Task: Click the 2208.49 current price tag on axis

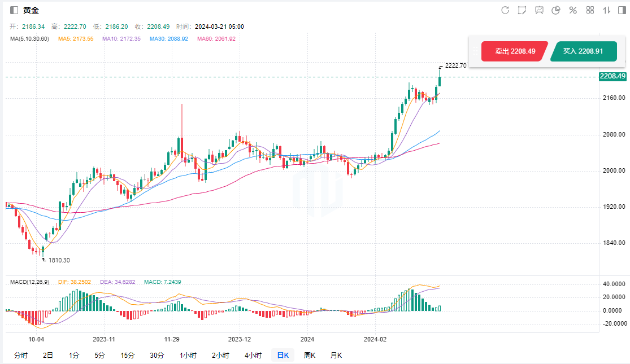Action: pos(612,76)
